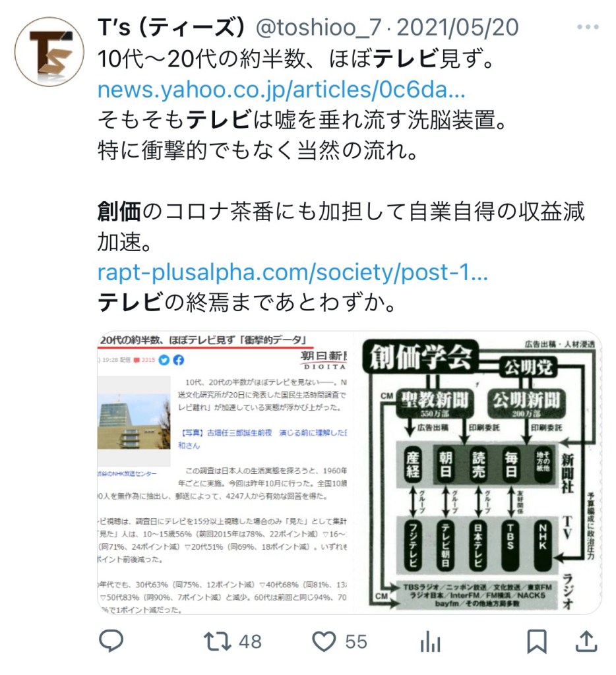The height and width of the screenshot is (675, 616).
Task: Like the tweet with heart icon
Action: tap(324, 641)
